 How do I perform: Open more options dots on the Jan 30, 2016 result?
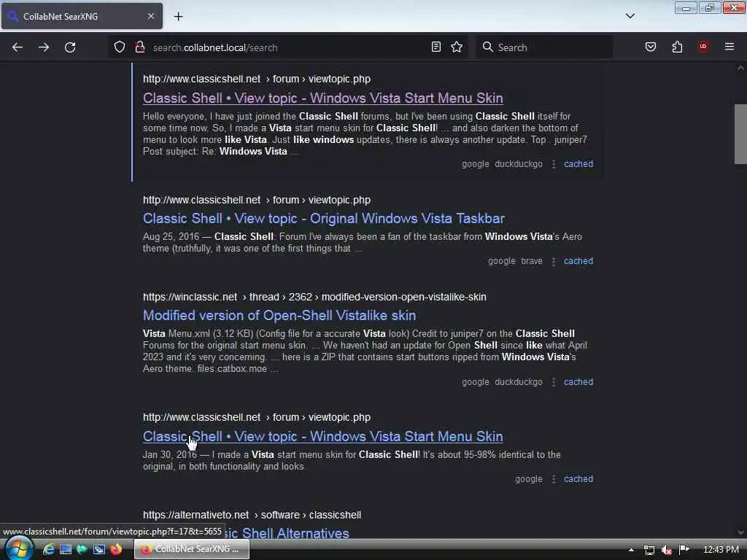click(x=553, y=479)
